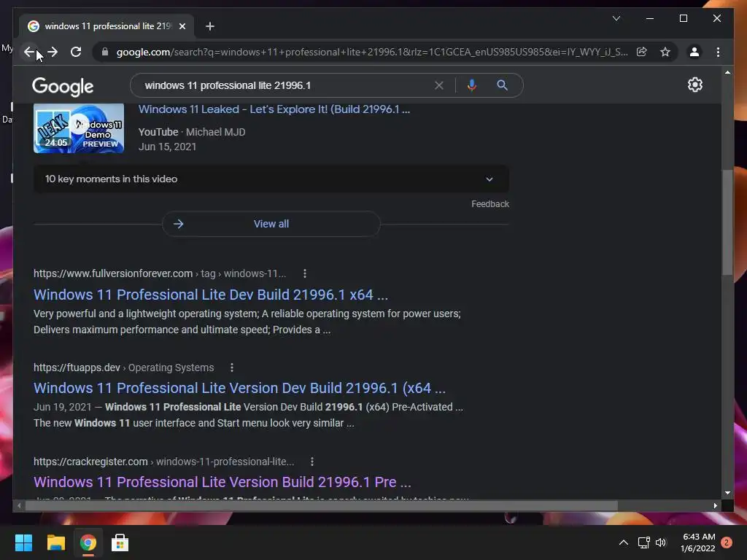Open network status tray icon
Viewport: 747px width, 560px height.
(643, 542)
